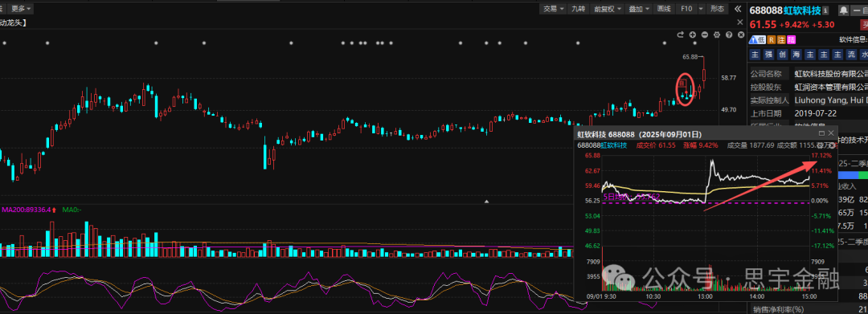Collapse side panel with double-chevron icon

tap(737, 9)
